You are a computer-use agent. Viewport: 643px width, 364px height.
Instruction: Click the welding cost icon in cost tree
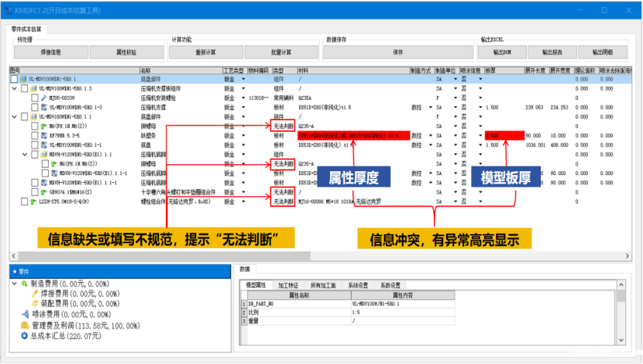pyautogui.click(x=34, y=294)
